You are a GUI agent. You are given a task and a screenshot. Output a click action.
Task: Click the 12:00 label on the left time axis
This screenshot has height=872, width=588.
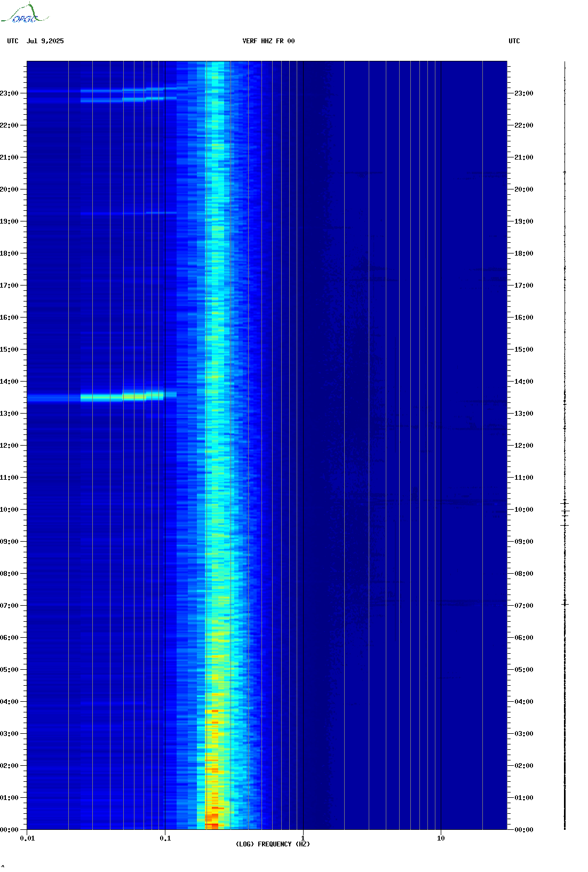(x=9, y=446)
